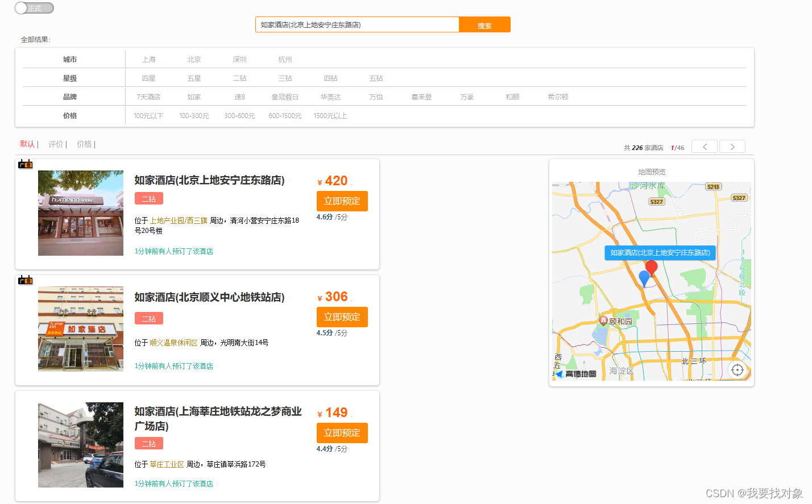Open area link 顺义温泉休闲区

[x=173, y=343]
